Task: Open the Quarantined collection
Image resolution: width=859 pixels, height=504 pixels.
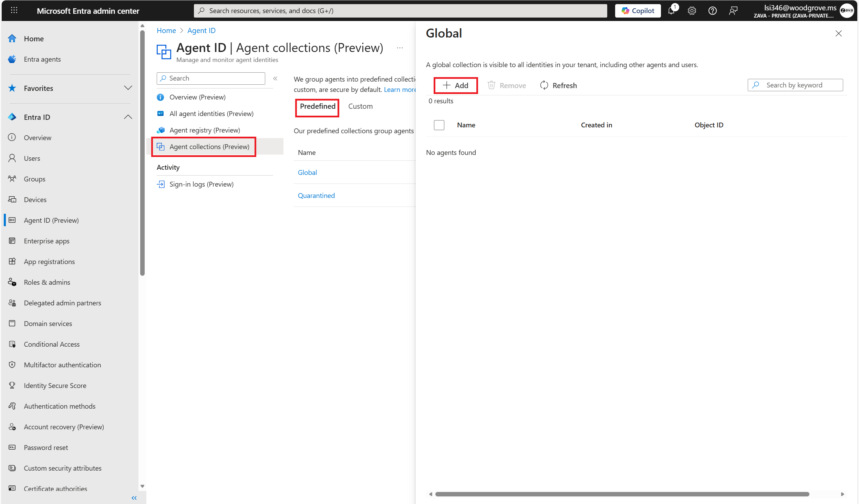Action: pyautogui.click(x=316, y=195)
